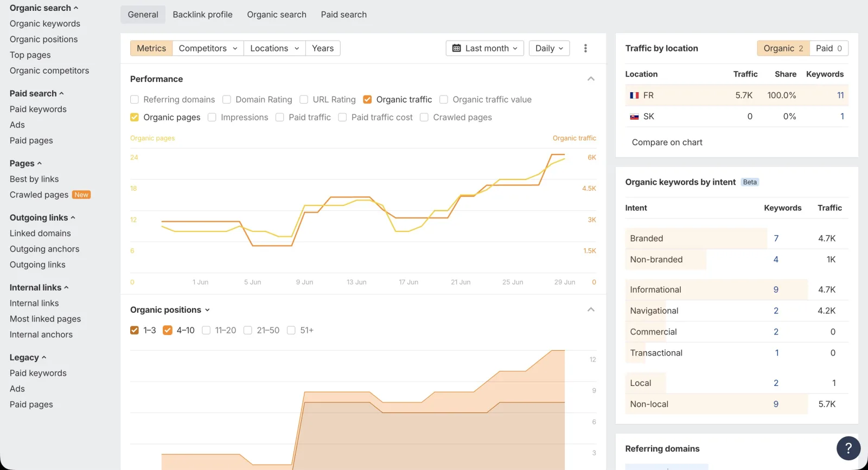Screen dimensions: 868x470
Task: Click Compare on chart
Action: tap(667, 142)
